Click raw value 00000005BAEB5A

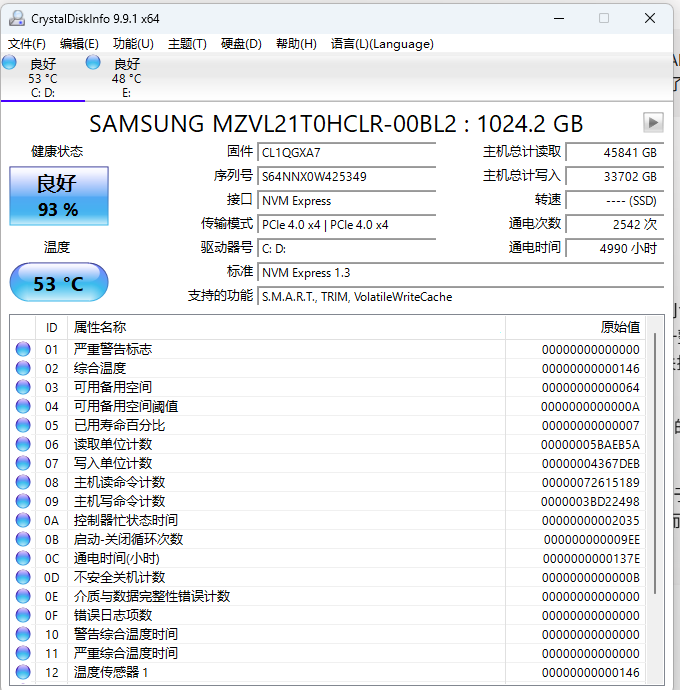click(x=590, y=444)
